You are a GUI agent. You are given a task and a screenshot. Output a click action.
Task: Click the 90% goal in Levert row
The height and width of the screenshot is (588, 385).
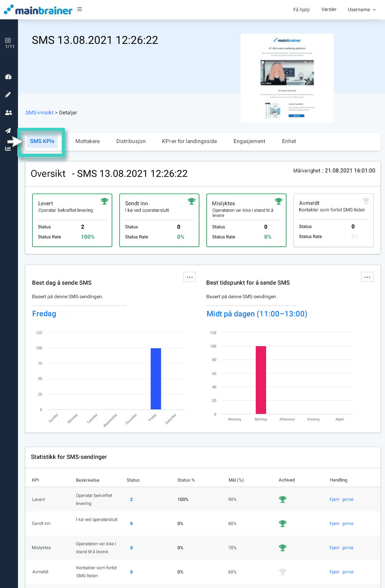[232, 499]
